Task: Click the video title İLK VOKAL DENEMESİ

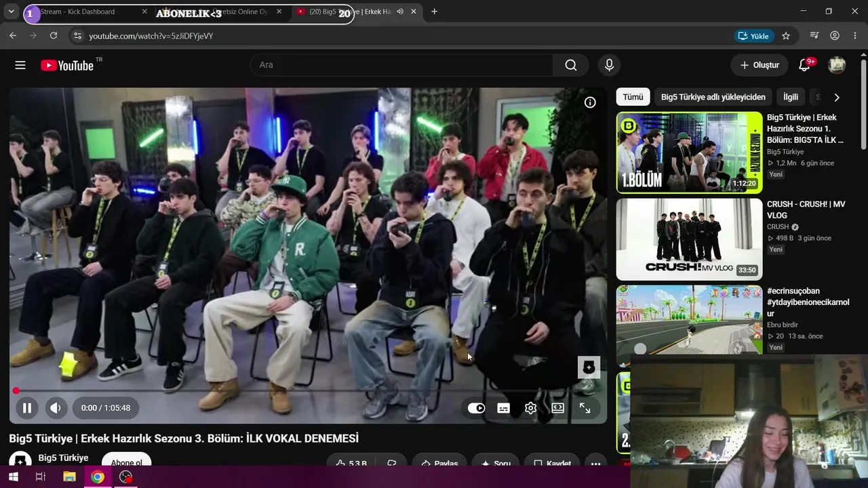Action: coord(302,439)
